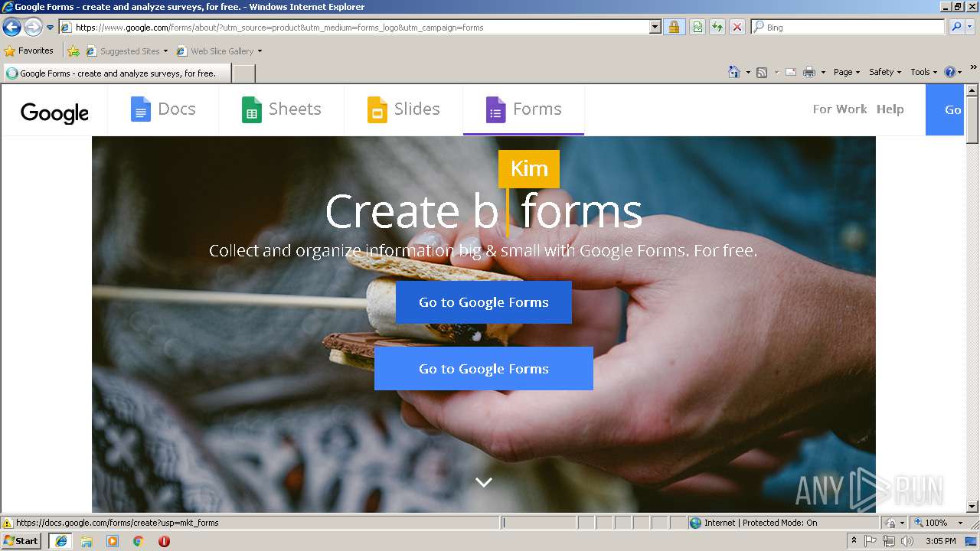The image size is (980, 551).
Task: Open a new blank tab
Action: point(243,73)
